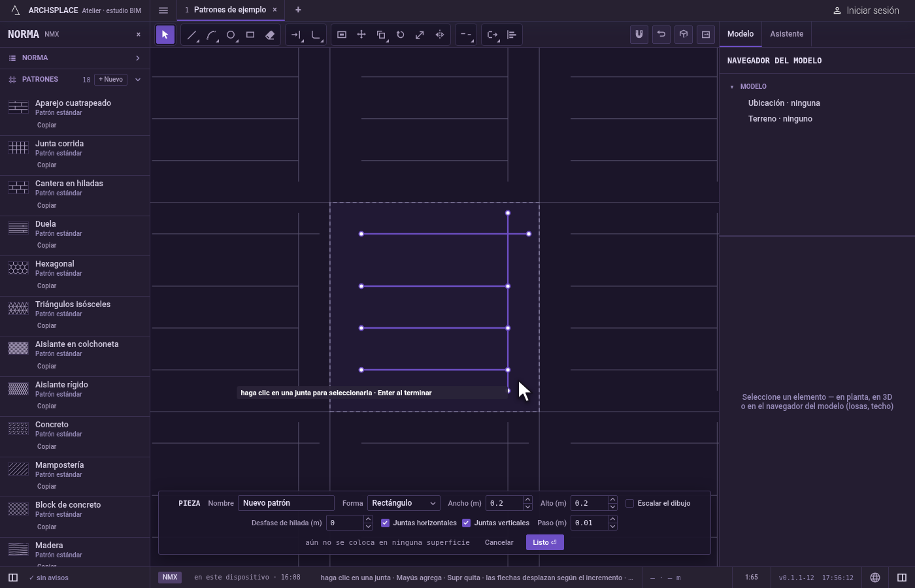Select the move tool with crossed arrows
The height and width of the screenshot is (588, 915).
361,35
